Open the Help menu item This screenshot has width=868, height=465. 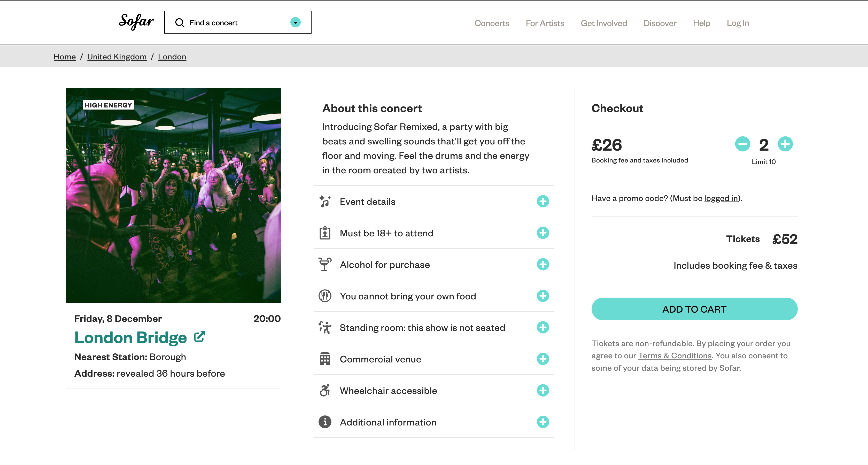pos(701,23)
